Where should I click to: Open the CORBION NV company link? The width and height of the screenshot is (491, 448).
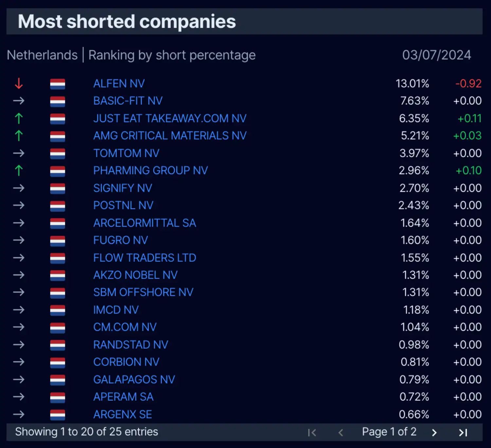point(126,362)
